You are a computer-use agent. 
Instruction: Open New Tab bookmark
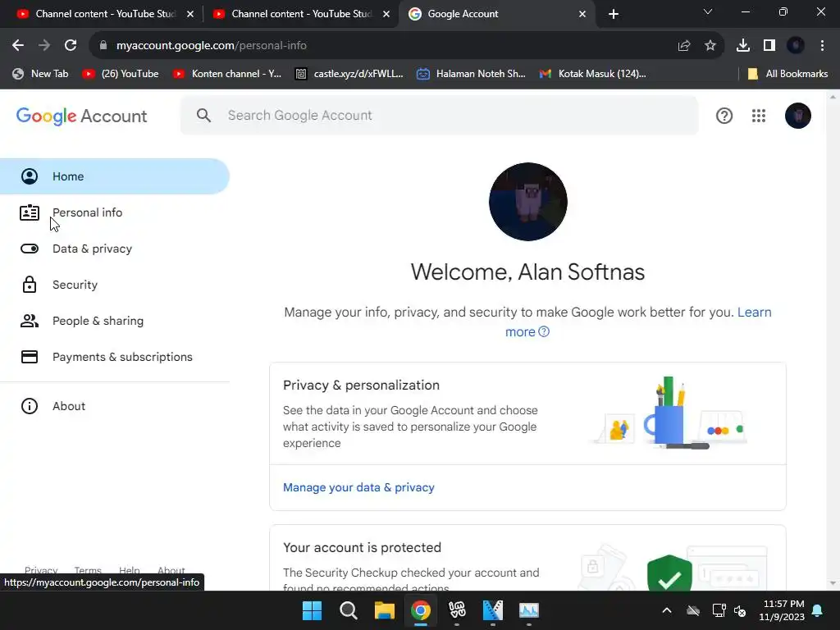click(x=41, y=74)
